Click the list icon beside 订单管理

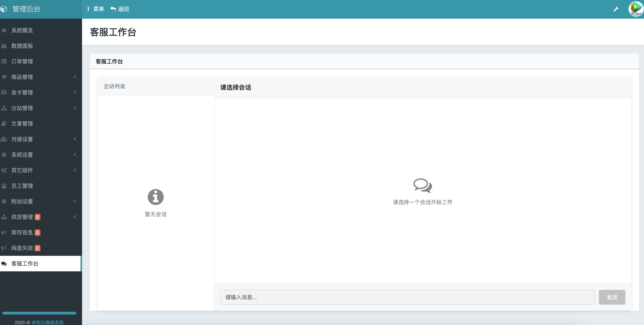4,61
